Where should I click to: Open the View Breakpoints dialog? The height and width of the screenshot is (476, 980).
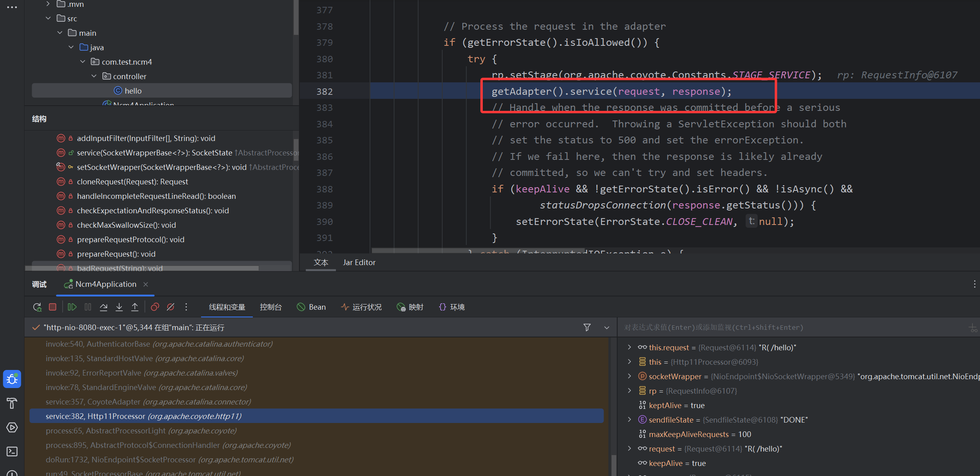(x=155, y=307)
